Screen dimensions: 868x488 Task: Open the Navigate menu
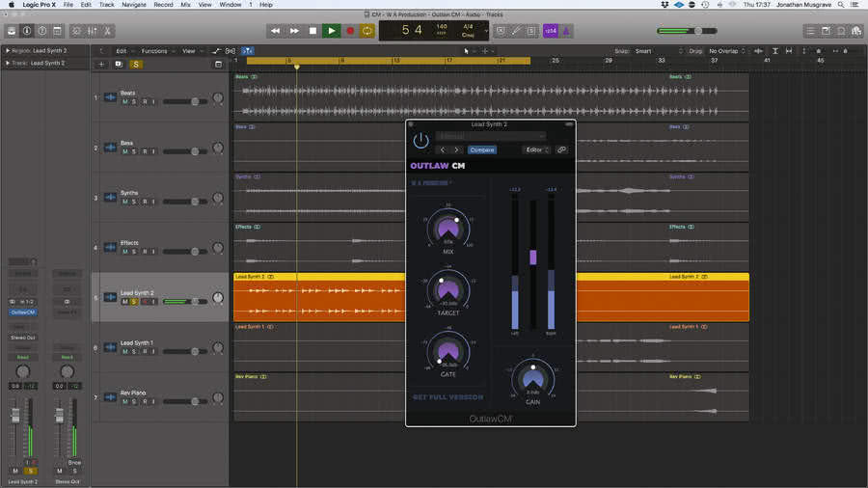click(x=134, y=5)
